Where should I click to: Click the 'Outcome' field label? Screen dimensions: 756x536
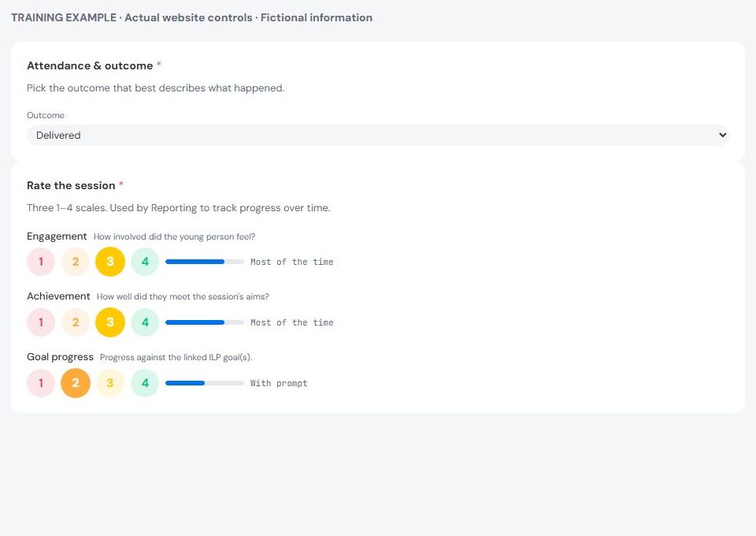pyautogui.click(x=46, y=115)
